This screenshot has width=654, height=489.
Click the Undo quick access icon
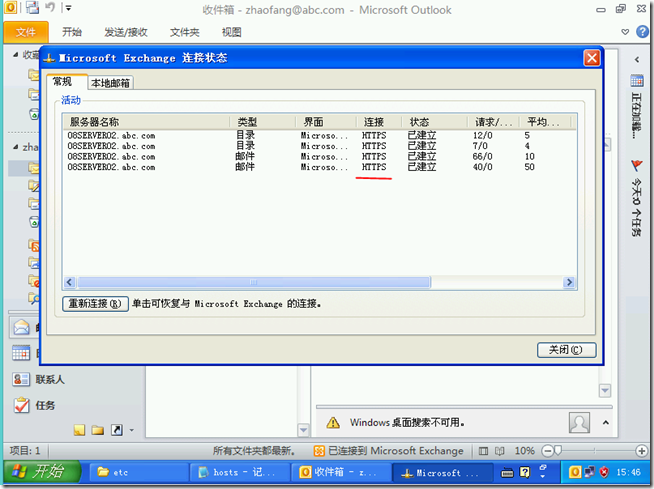[50, 7]
